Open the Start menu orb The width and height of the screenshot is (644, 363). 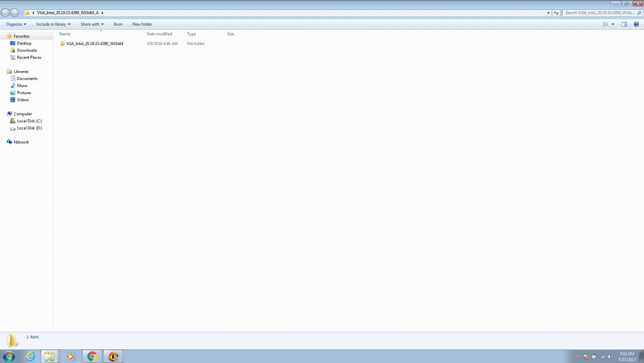tap(9, 356)
